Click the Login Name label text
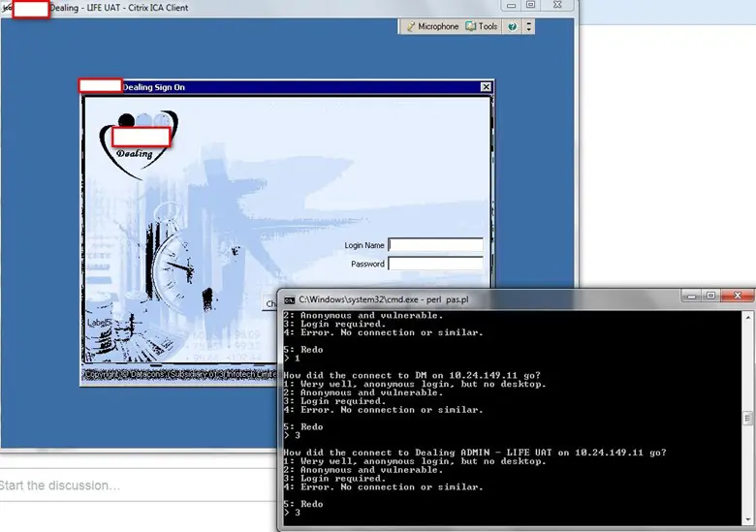756x532 pixels. (x=364, y=245)
